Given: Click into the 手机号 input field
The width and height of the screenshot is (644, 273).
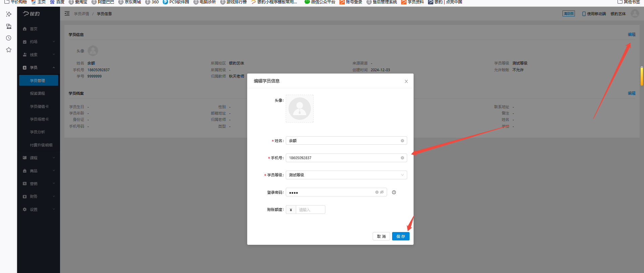Looking at the screenshot, I should (x=346, y=158).
